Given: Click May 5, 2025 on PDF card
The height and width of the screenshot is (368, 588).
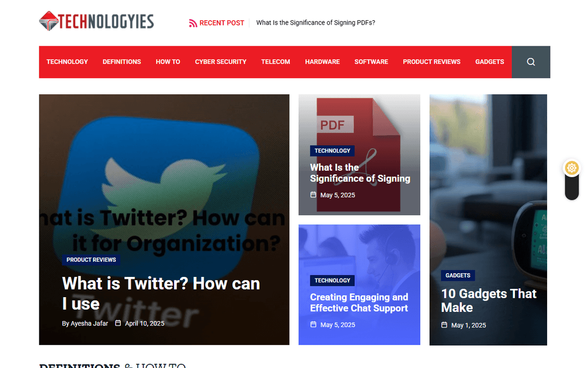Looking at the screenshot, I should 338,195.
